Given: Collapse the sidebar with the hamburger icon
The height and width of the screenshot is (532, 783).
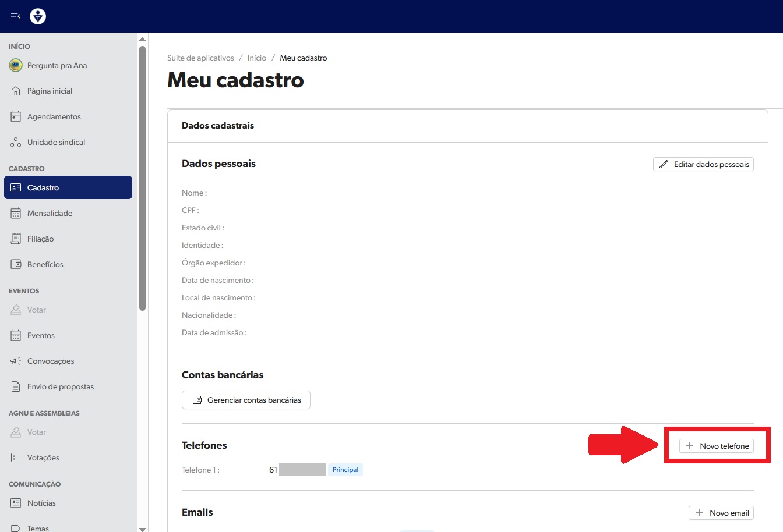Looking at the screenshot, I should pos(16,16).
